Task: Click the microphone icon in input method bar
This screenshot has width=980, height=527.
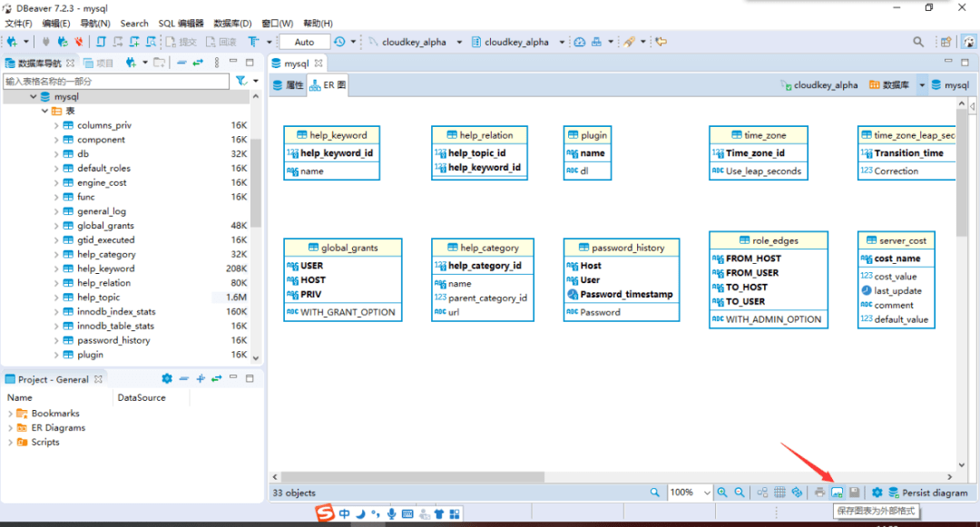Action: pos(391,514)
